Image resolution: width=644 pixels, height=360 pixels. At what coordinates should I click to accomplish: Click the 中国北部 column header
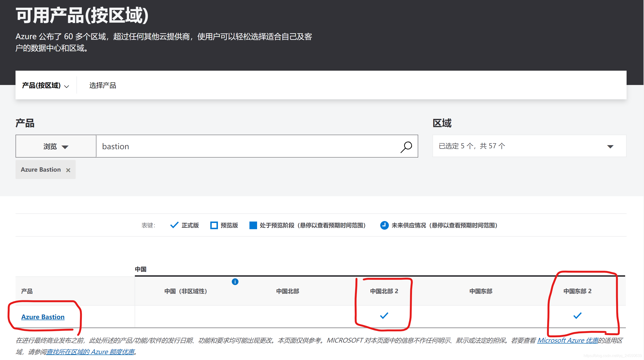pos(287,291)
